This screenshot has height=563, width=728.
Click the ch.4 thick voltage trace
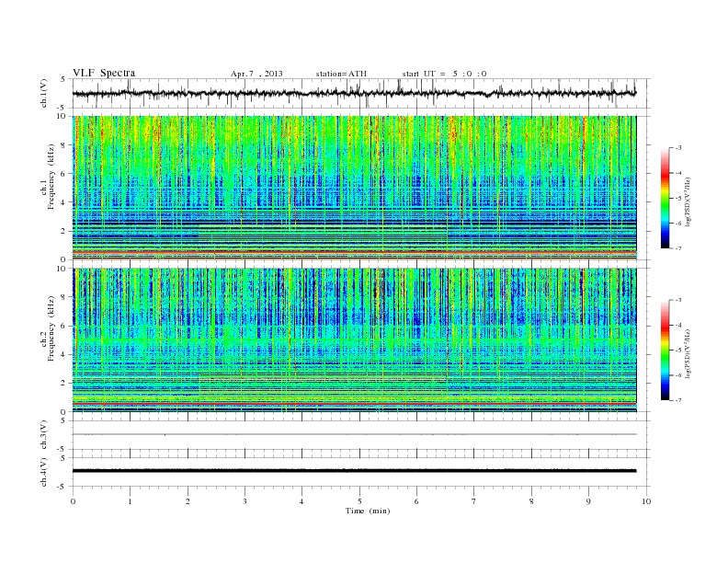(x=355, y=471)
